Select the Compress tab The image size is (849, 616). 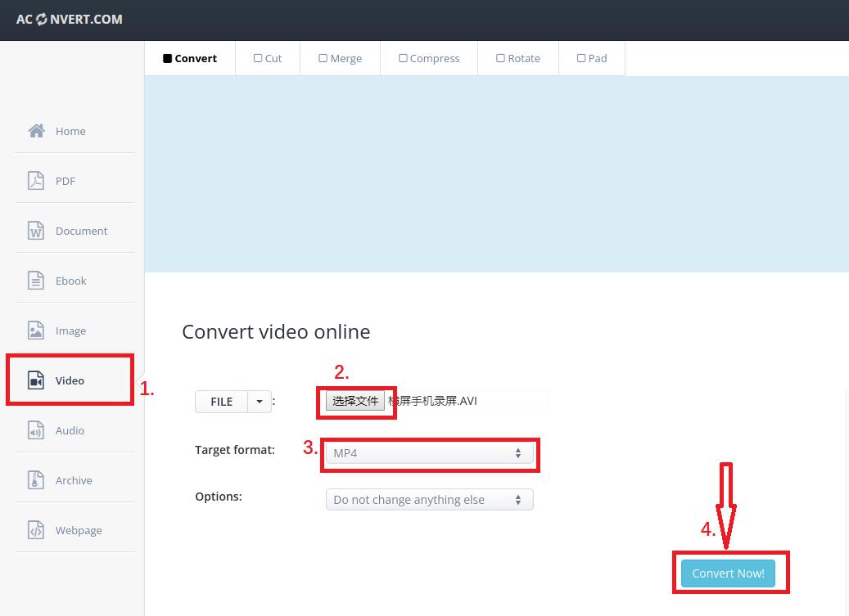tap(429, 58)
